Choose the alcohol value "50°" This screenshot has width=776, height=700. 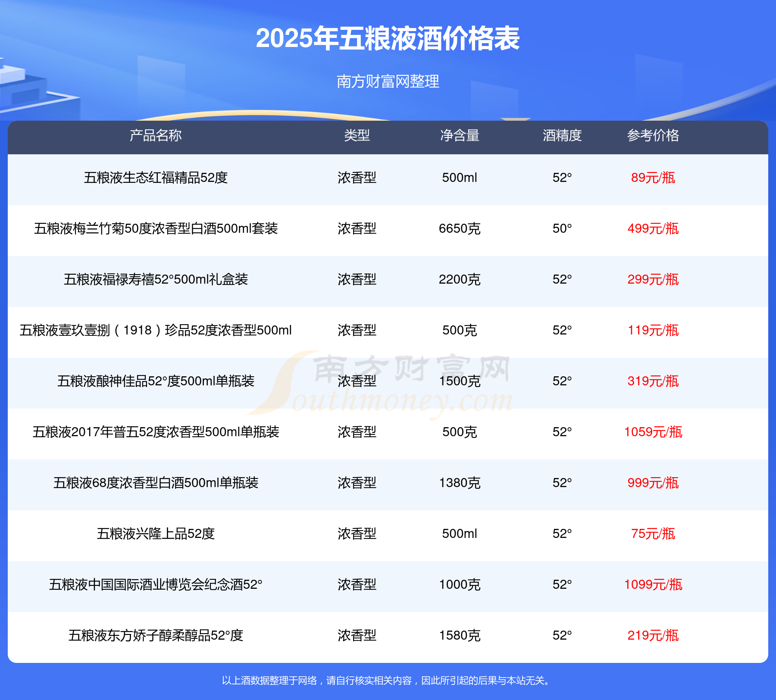click(x=562, y=228)
